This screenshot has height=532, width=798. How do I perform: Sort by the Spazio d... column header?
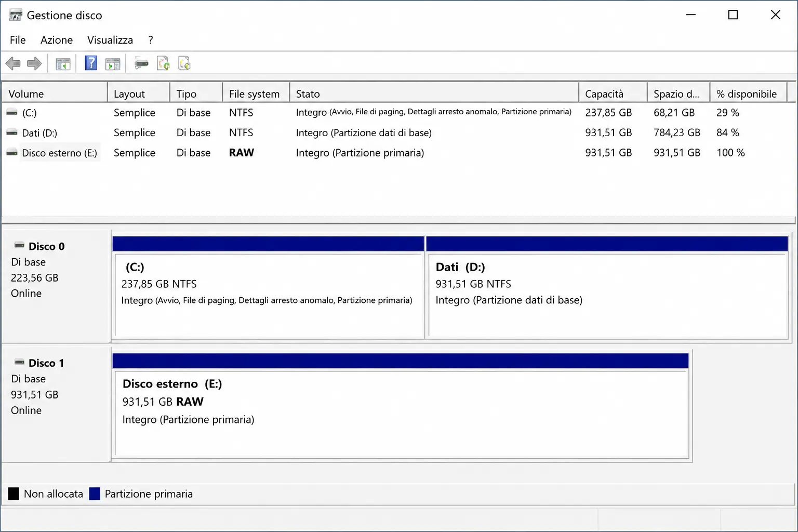point(679,94)
